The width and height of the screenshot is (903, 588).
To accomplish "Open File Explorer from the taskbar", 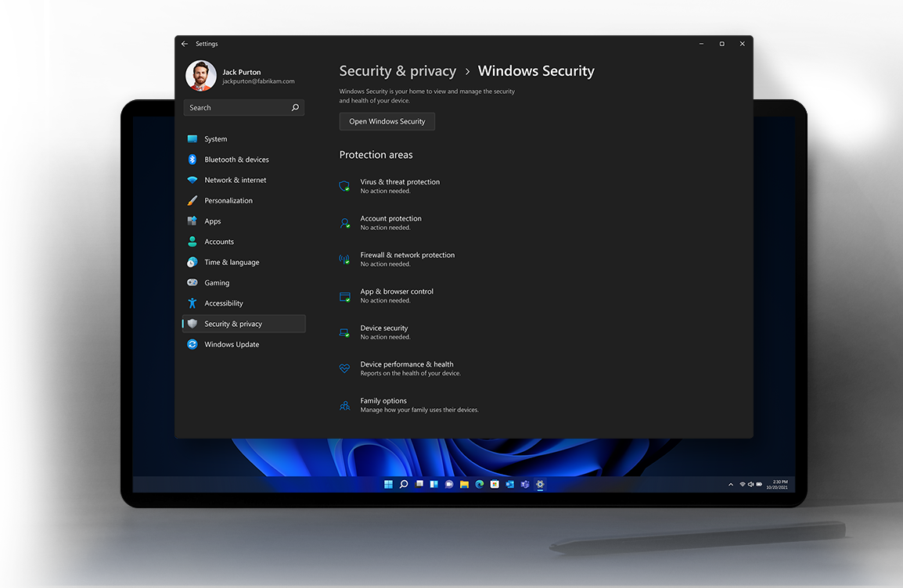I will click(x=464, y=485).
